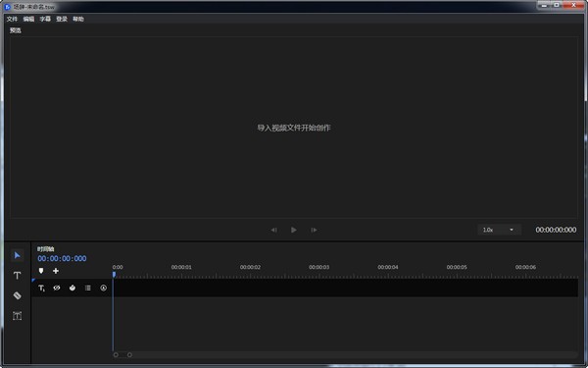This screenshot has width=588, height=368.
Task: Toggle subtitle track visibility eye icon
Action: click(57, 288)
